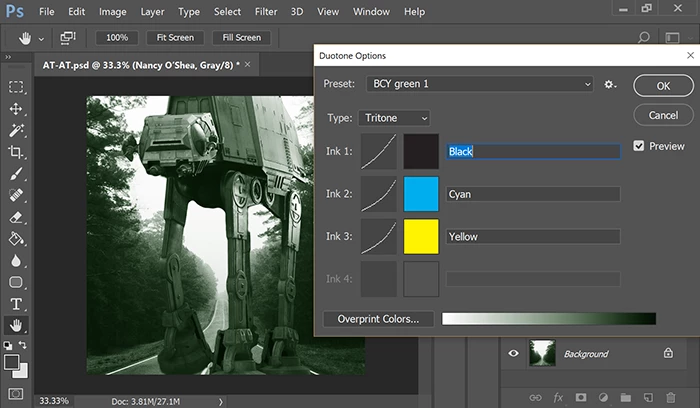This screenshot has width=700, height=408.
Task: Open the Image menu
Action: (112, 12)
